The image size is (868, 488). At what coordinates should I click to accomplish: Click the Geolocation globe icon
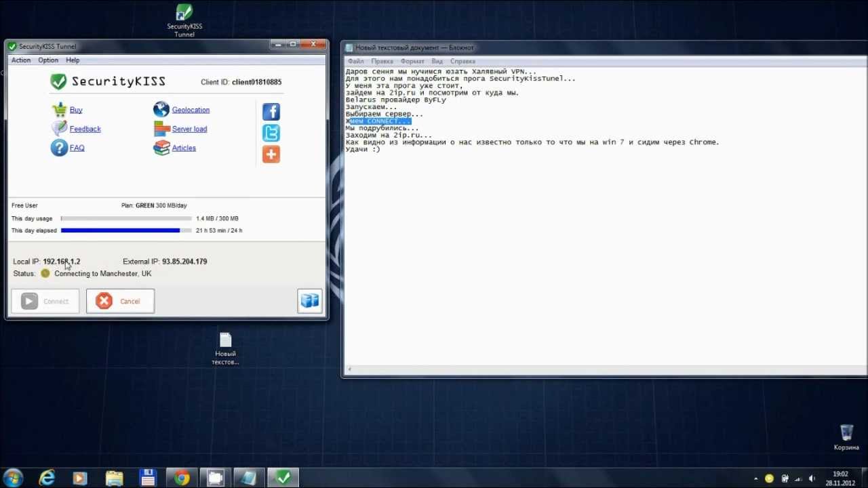coord(161,109)
